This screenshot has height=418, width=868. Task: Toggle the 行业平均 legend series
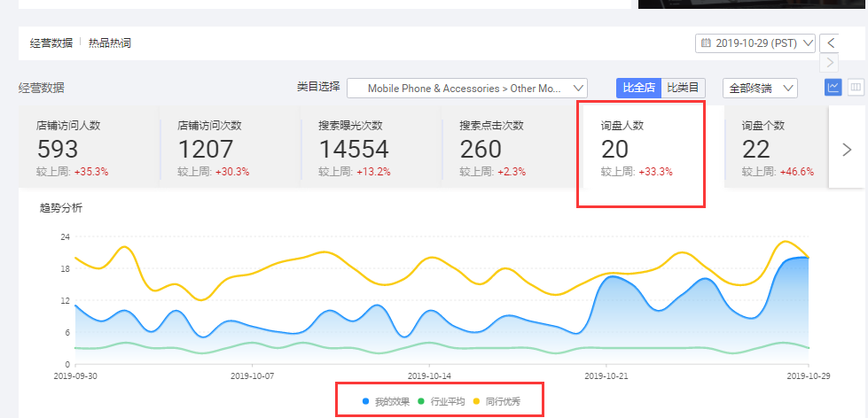pos(442,402)
